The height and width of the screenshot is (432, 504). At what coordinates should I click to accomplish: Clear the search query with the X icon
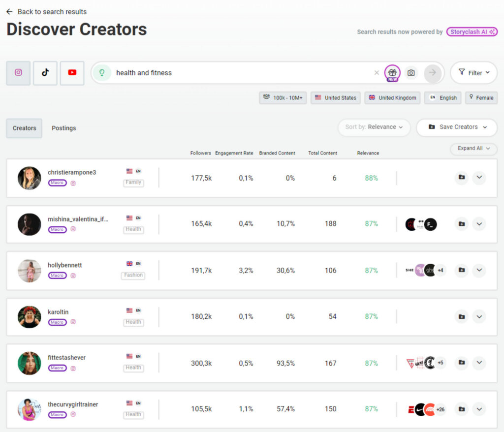[377, 73]
